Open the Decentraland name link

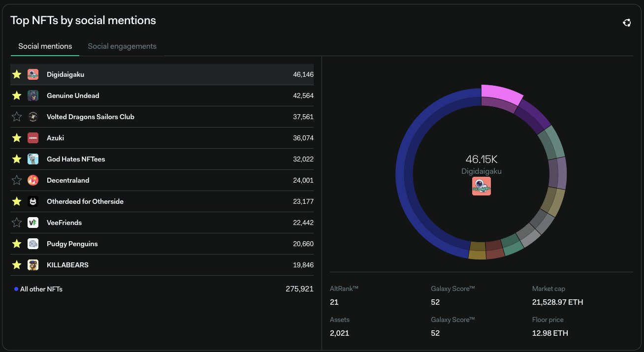point(68,180)
